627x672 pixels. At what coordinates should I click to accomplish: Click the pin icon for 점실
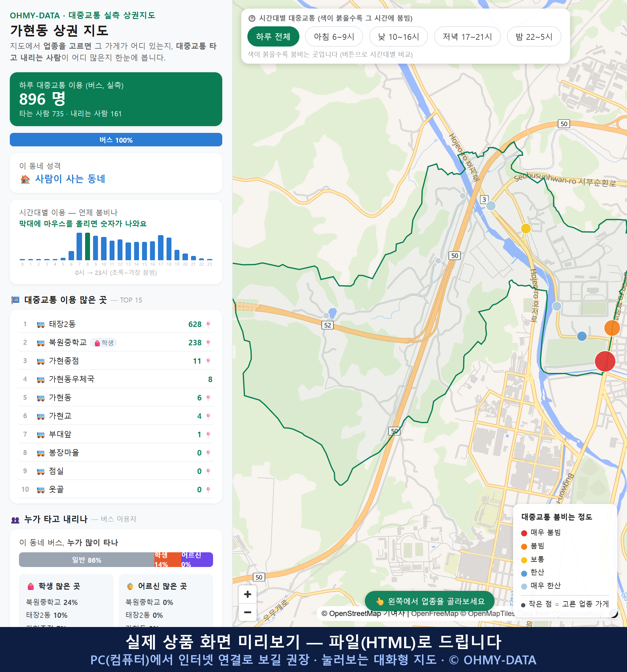208,471
